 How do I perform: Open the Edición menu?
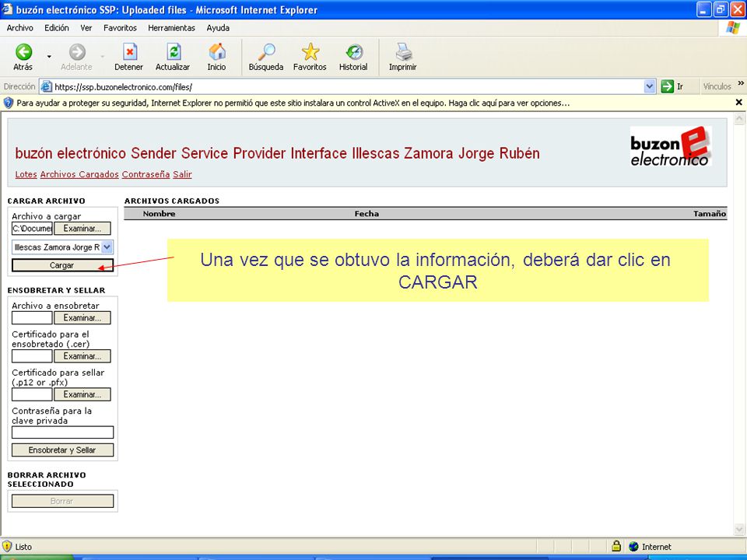pyautogui.click(x=57, y=28)
